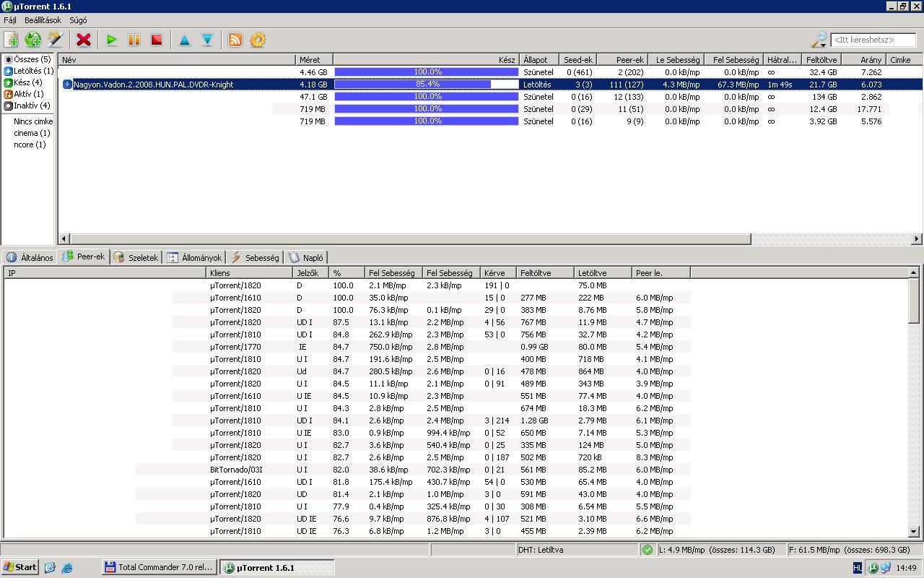
Task: Click the red X Remove torrent icon
Action: point(84,40)
